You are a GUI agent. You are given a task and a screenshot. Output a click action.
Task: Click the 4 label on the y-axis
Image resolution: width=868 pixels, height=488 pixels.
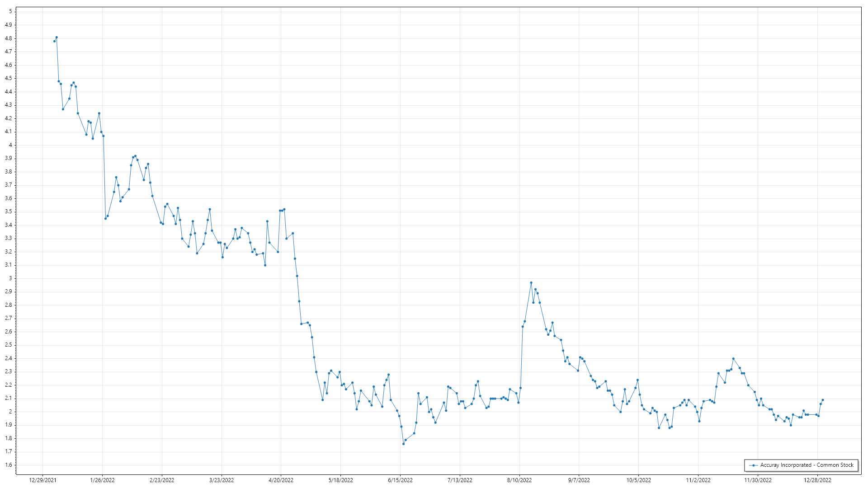click(10, 145)
